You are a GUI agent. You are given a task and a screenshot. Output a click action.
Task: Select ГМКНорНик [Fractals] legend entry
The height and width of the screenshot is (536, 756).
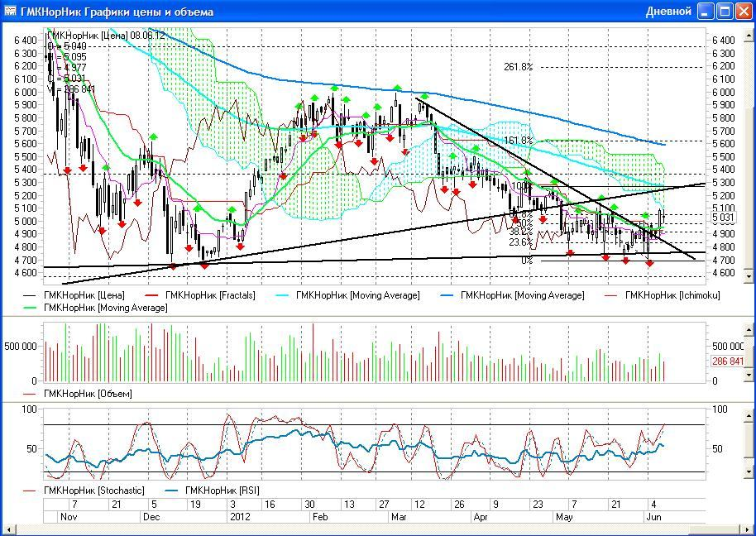(x=210, y=295)
